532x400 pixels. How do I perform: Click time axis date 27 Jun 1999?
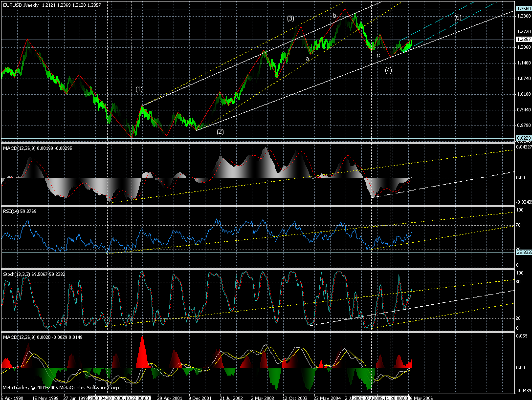pos(75,398)
